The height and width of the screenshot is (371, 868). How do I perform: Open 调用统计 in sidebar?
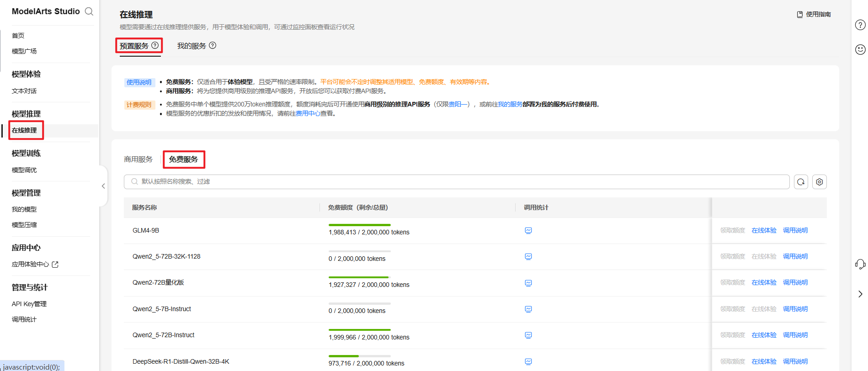(24, 319)
